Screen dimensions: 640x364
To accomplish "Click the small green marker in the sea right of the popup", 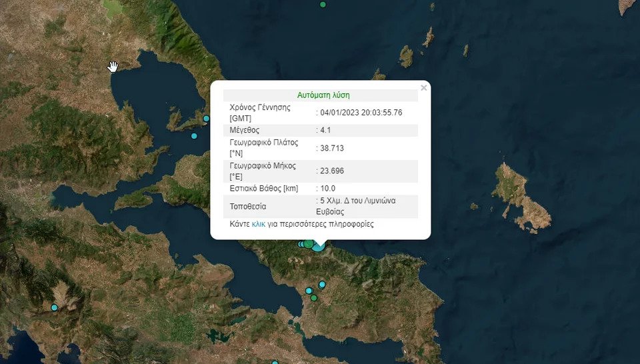I will click(475, 206).
